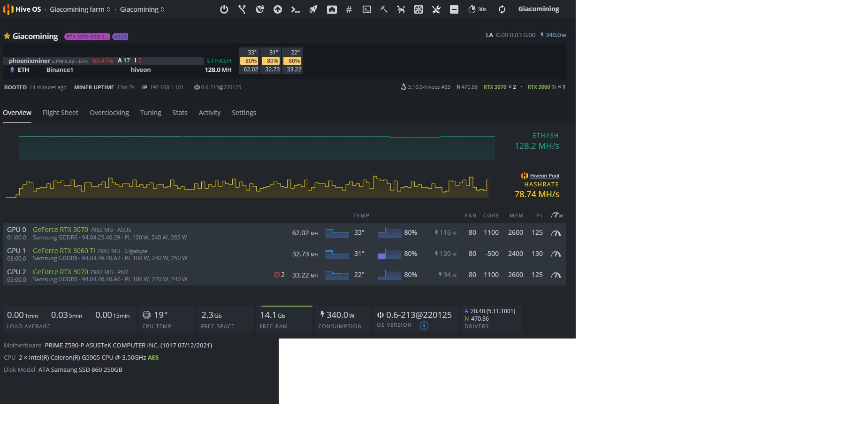This screenshot has height=431, width=868.
Task: Click the wrench and screwdriver icon
Action: 436,9
